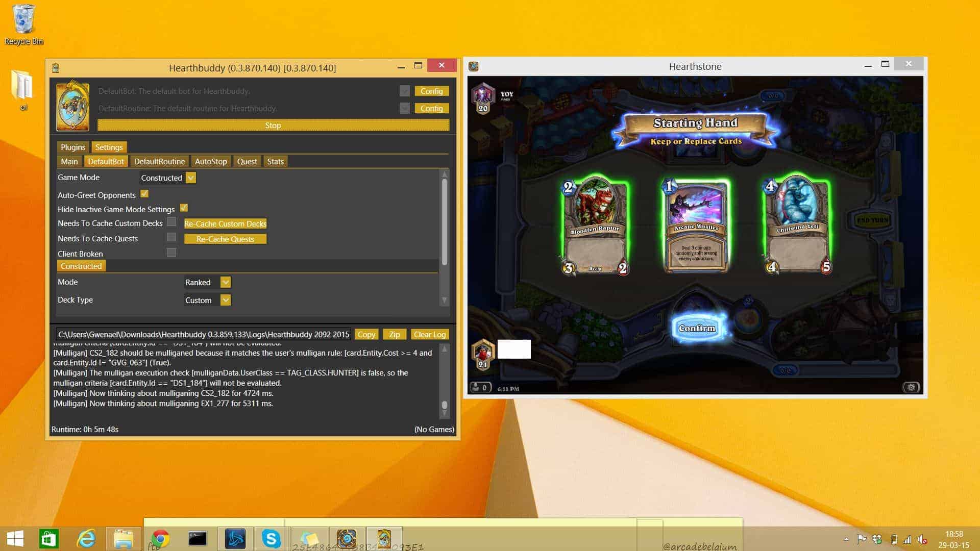The height and width of the screenshot is (551, 980).
Task: Click the Hearthbuddy taskbar icon
Action: click(x=384, y=539)
